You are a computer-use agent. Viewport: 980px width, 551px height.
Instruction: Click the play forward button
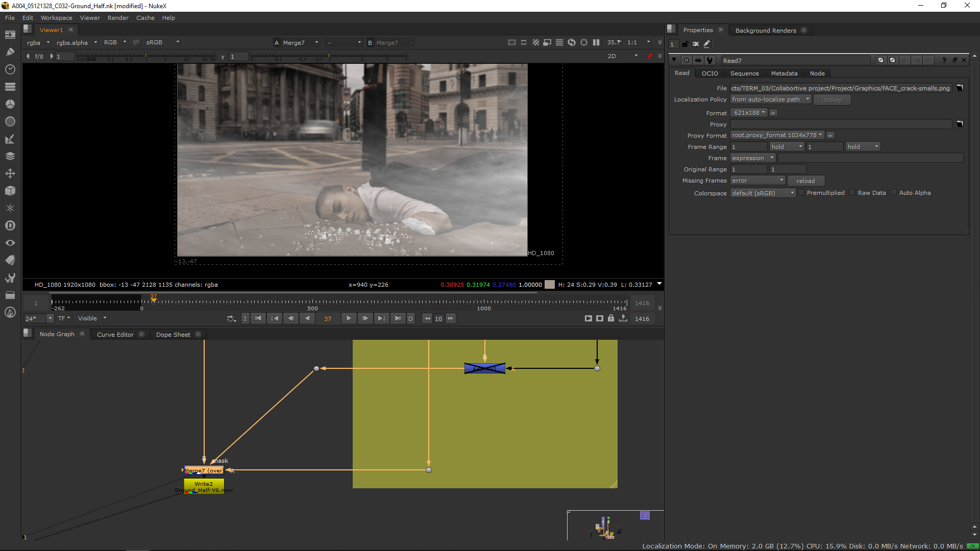pos(349,318)
